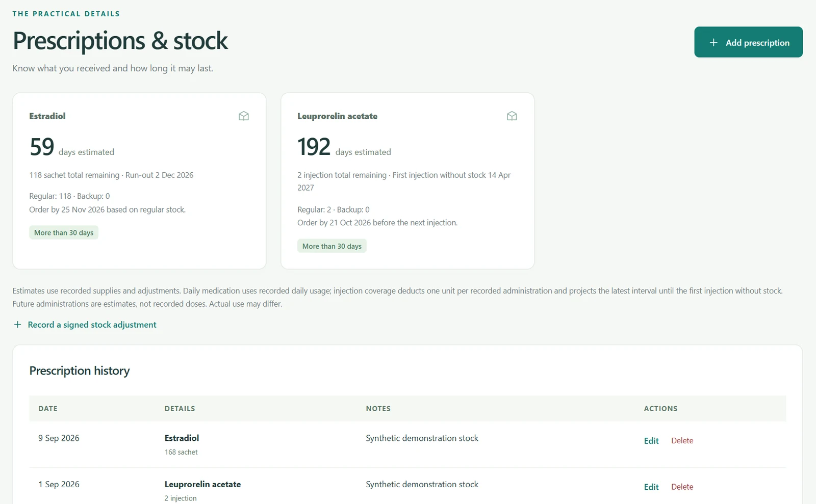Click the DATE column header
Screen dimensions: 816x504
[x=48, y=409]
